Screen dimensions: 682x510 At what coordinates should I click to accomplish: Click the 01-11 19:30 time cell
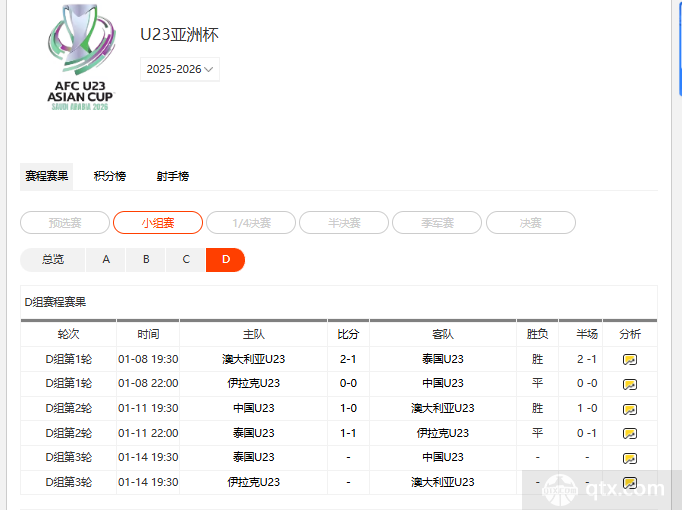point(148,408)
